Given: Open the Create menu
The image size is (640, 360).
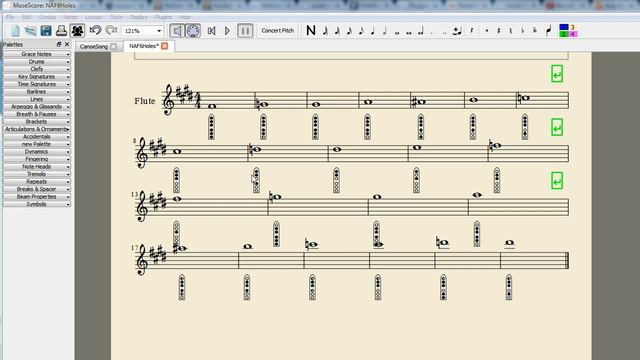Looking at the screenshot, I should (x=47, y=17).
